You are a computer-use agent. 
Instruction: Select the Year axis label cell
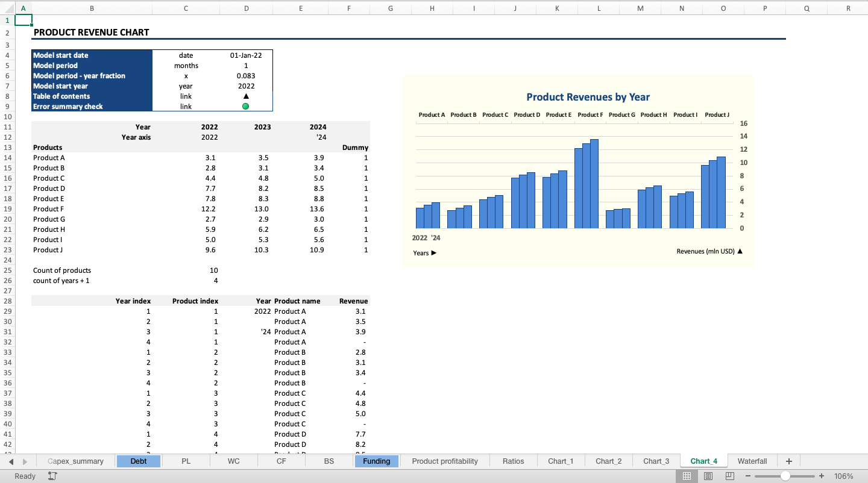[92, 137]
